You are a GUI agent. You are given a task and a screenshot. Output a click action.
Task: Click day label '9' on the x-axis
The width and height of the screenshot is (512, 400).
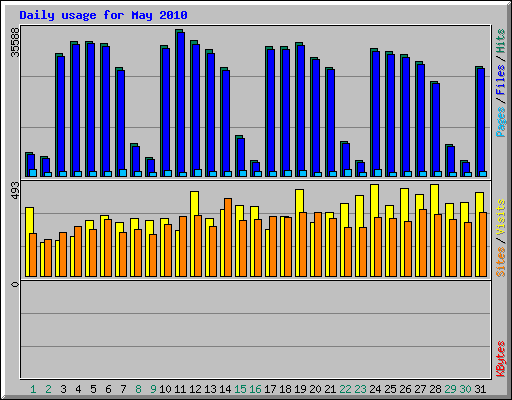click(x=153, y=389)
